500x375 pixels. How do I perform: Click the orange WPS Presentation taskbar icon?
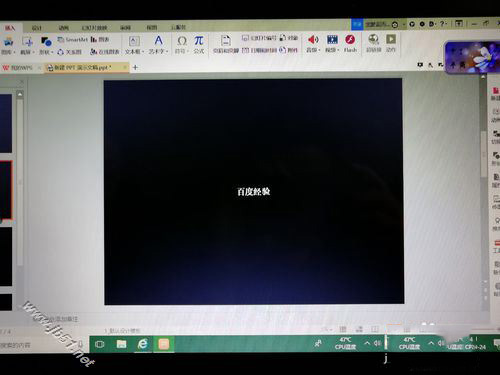coord(164,344)
